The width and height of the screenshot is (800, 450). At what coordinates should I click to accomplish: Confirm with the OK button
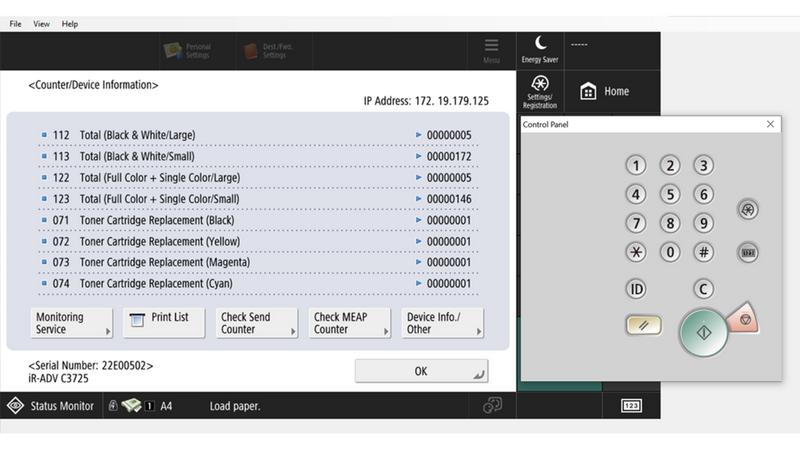pos(421,371)
